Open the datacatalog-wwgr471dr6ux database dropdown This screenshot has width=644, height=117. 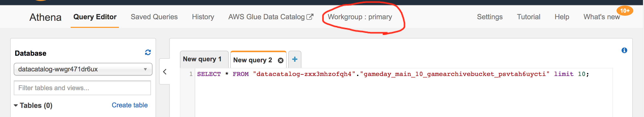[83, 69]
